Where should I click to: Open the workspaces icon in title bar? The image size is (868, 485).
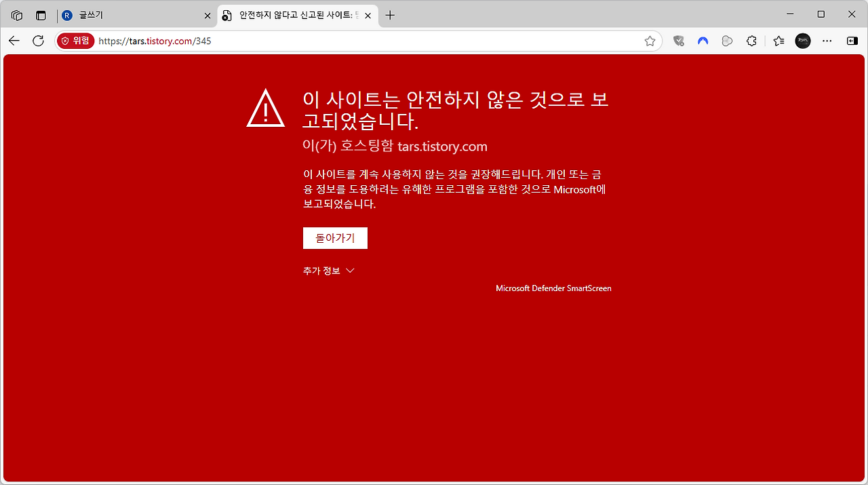coord(17,15)
